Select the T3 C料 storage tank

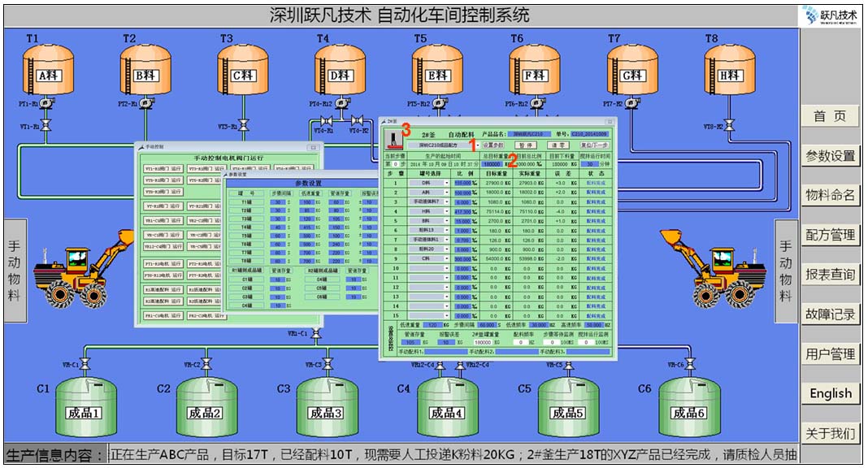click(242, 70)
